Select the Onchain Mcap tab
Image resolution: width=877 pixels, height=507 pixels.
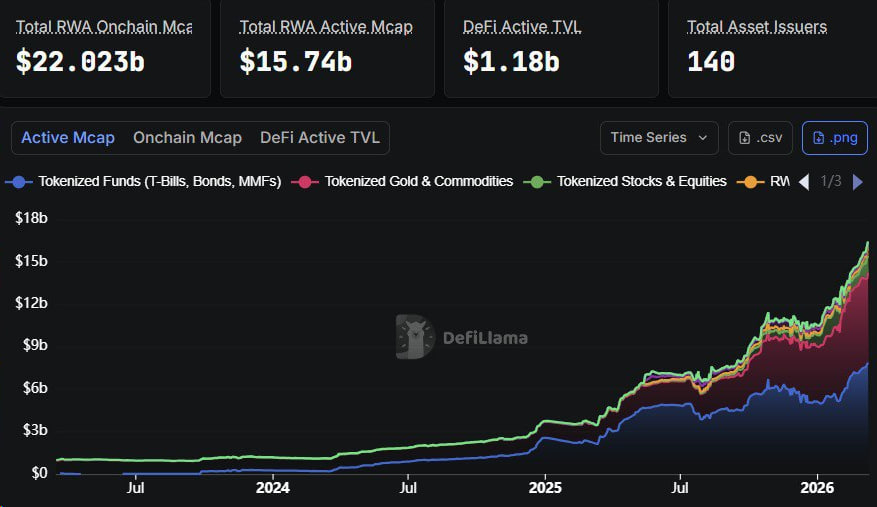pos(187,138)
